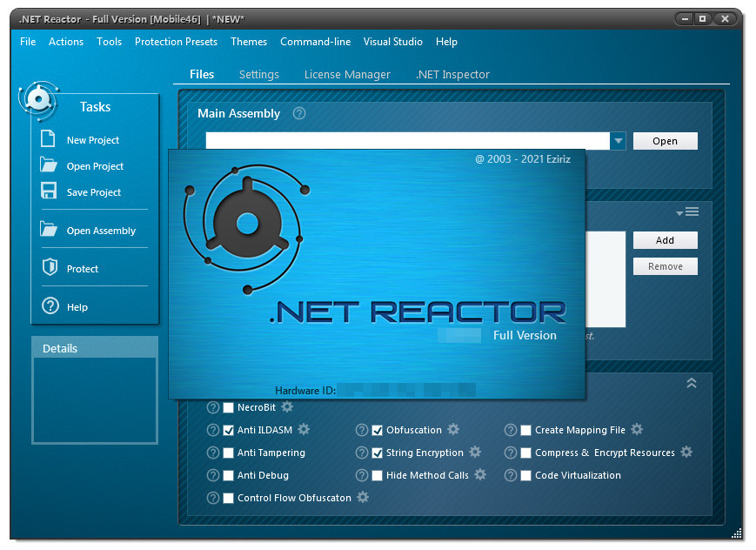
Task: Show help for NecroBit option
Action: click(x=212, y=407)
